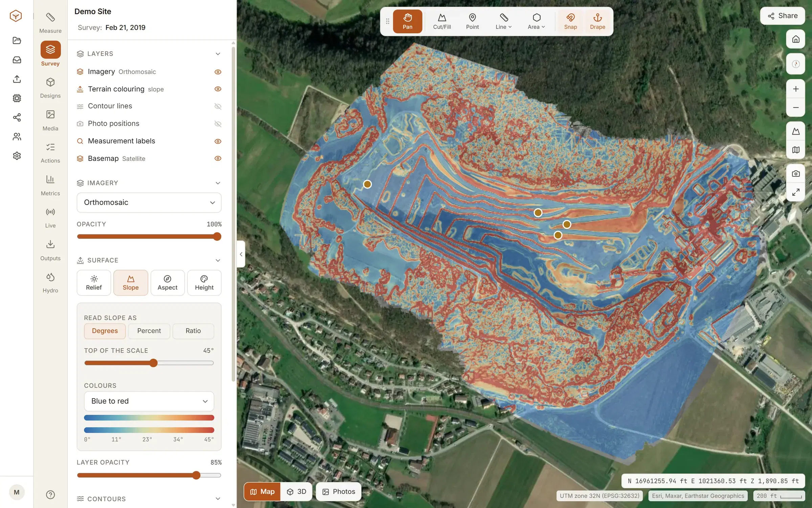Show the Contour lines layer
Viewport: 812px width, 508px height.
pos(218,106)
